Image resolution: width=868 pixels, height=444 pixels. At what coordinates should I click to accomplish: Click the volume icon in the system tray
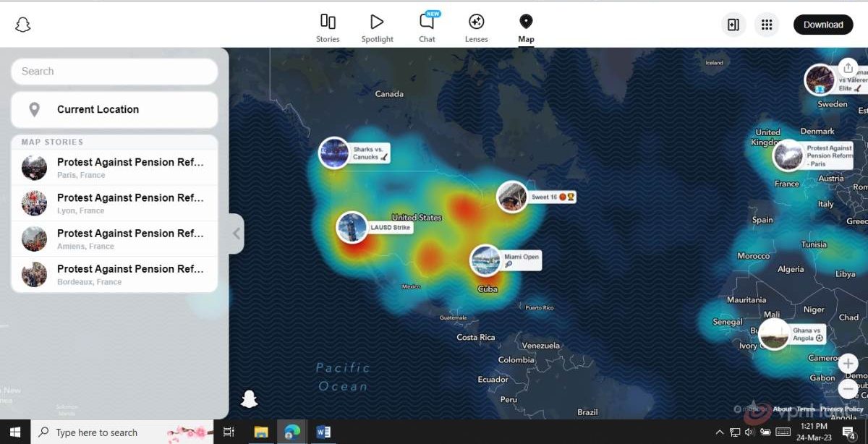[749, 432]
